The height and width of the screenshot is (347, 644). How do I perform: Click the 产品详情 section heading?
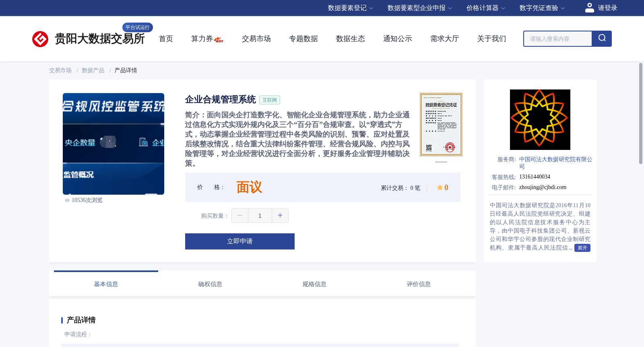point(81,320)
